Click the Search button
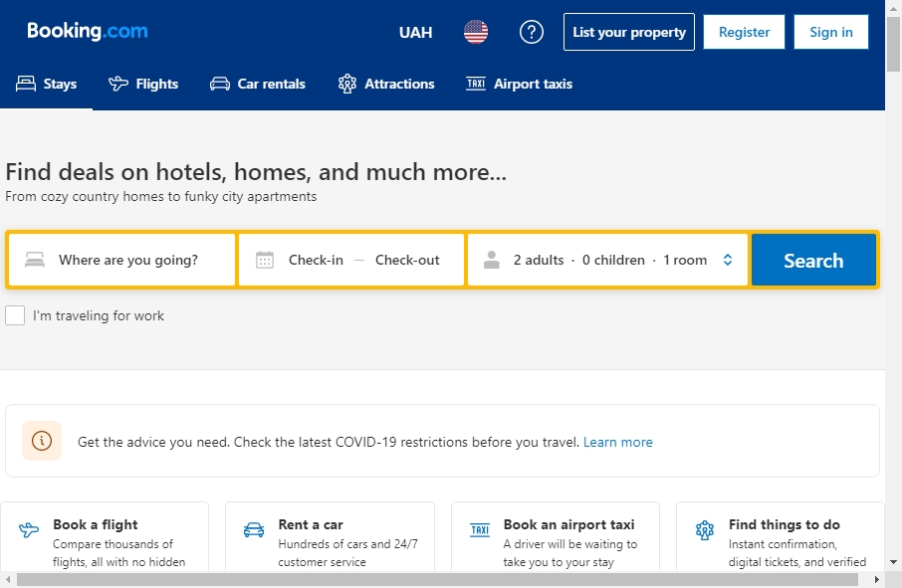The width and height of the screenshot is (902, 588). (x=813, y=260)
